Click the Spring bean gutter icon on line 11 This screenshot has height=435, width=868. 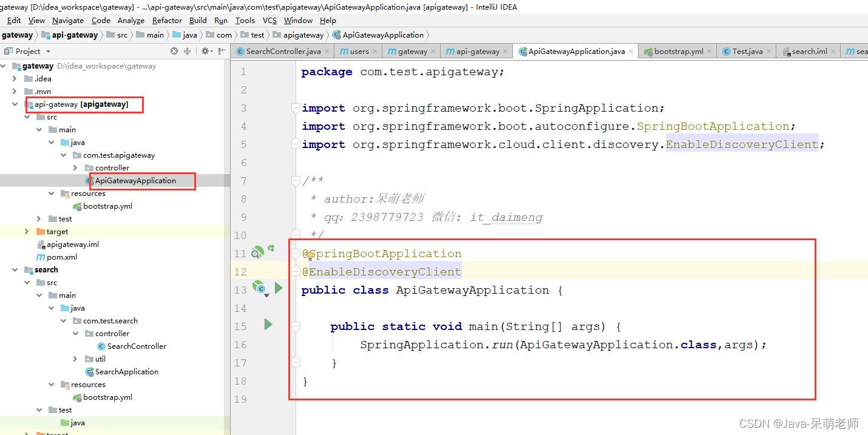tap(257, 252)
